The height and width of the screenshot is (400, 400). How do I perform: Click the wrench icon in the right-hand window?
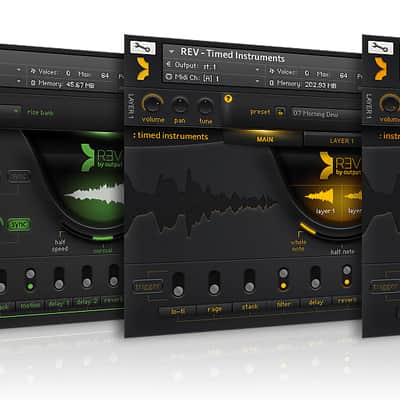click(x=380, y=48)
